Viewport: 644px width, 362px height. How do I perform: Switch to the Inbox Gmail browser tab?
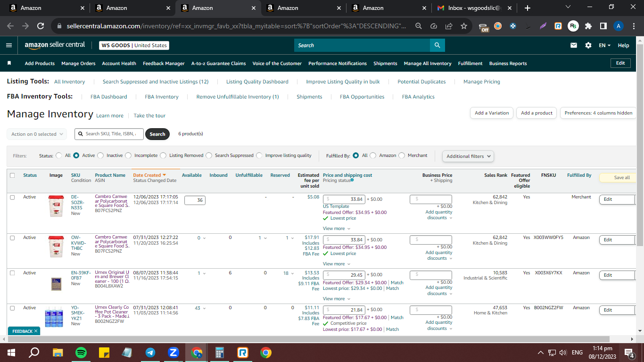pyautogui.click(x=473, y=8)
